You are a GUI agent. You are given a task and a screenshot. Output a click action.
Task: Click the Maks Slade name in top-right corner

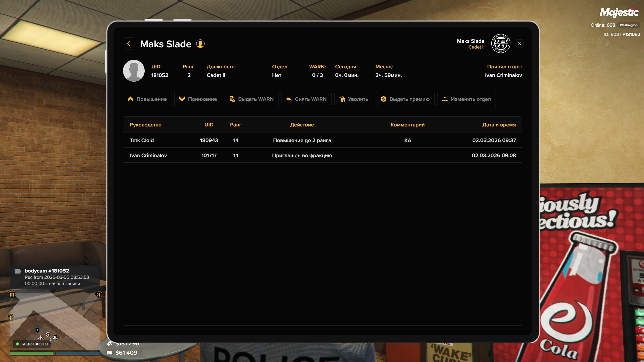(x=471, y=41)
